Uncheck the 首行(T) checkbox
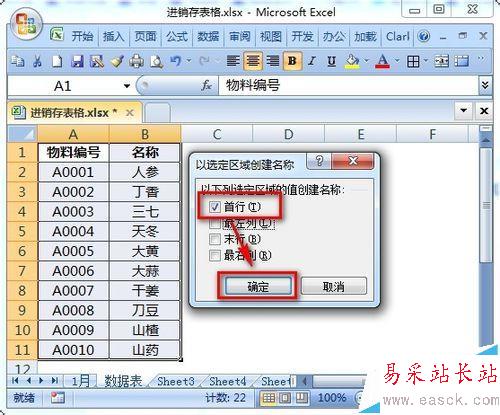 (x=215, y=207)
